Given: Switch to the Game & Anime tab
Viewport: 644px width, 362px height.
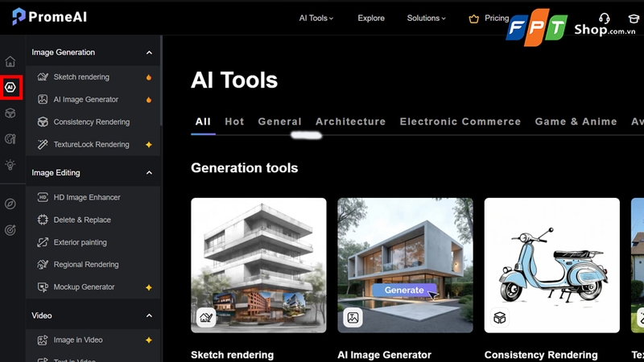Looking at the screenshot, I should (576, 121).
